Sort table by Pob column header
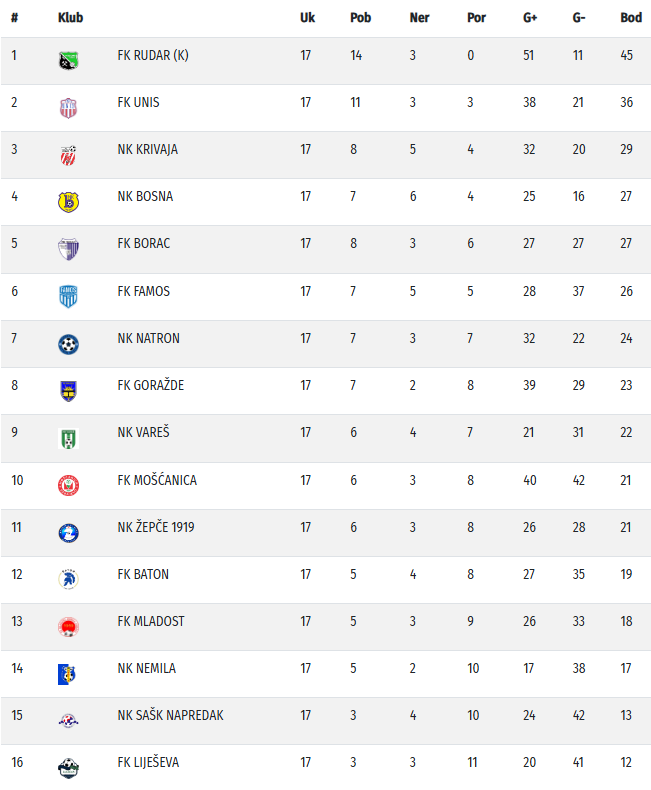 pyautogui.click(x=360, y=18)
